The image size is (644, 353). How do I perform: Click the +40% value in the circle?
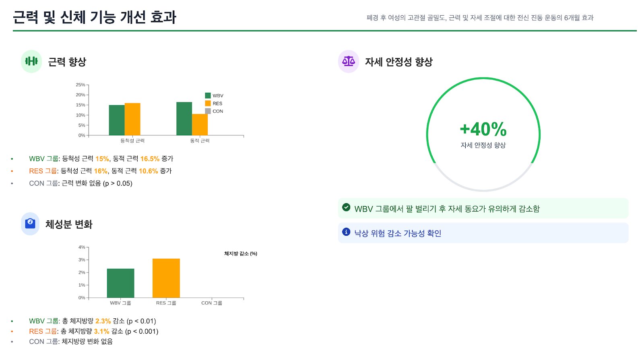pyautogui.click(x=483, y=129)
